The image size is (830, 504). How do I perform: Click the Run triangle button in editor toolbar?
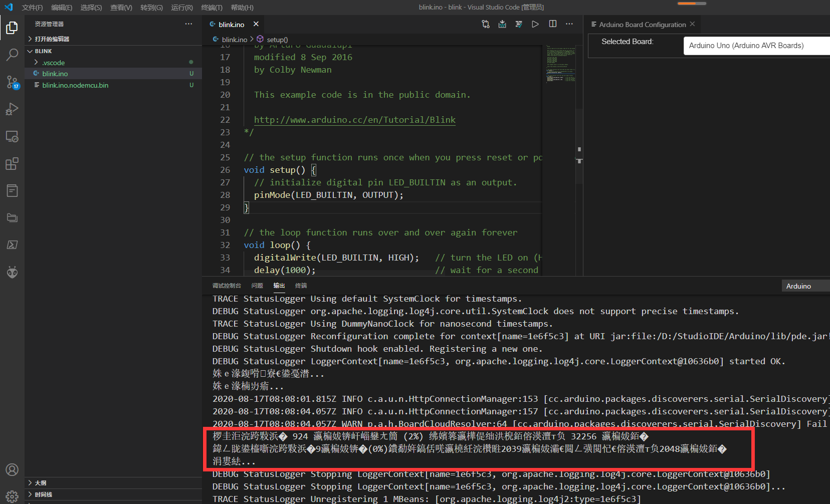coord(535,24)
